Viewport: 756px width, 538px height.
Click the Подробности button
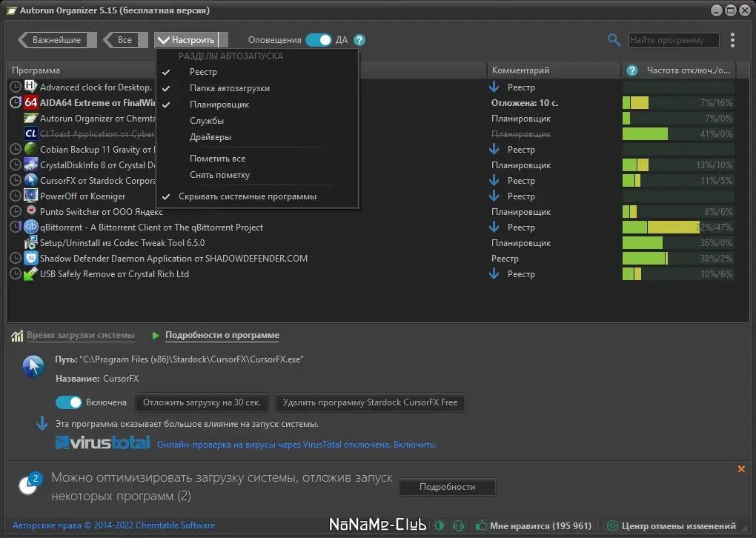click(448, 487)
